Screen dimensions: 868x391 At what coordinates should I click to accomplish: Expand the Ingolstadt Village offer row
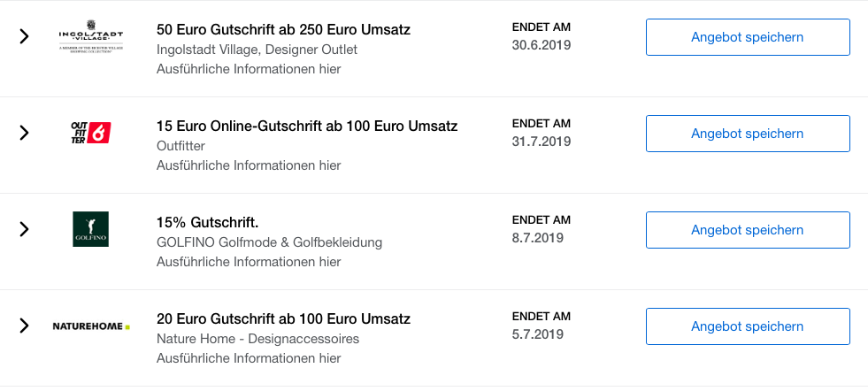click(24, 37)
